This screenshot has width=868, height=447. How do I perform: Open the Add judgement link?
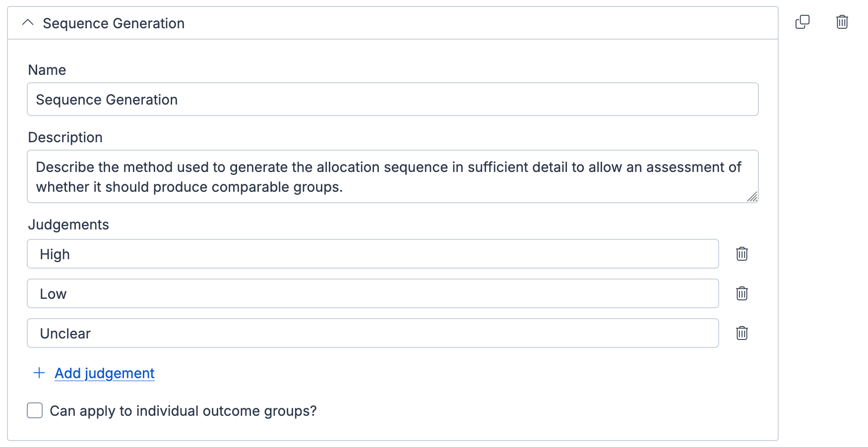[105, 373]
